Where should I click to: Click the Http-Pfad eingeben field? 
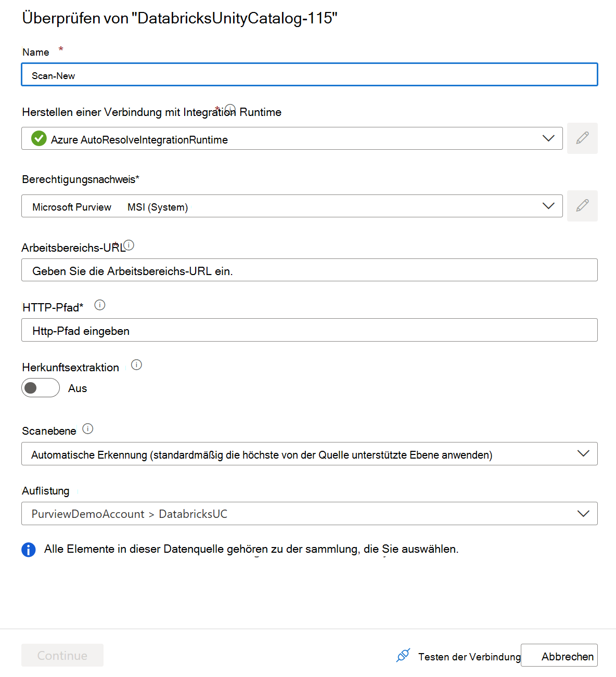point(309,330)
